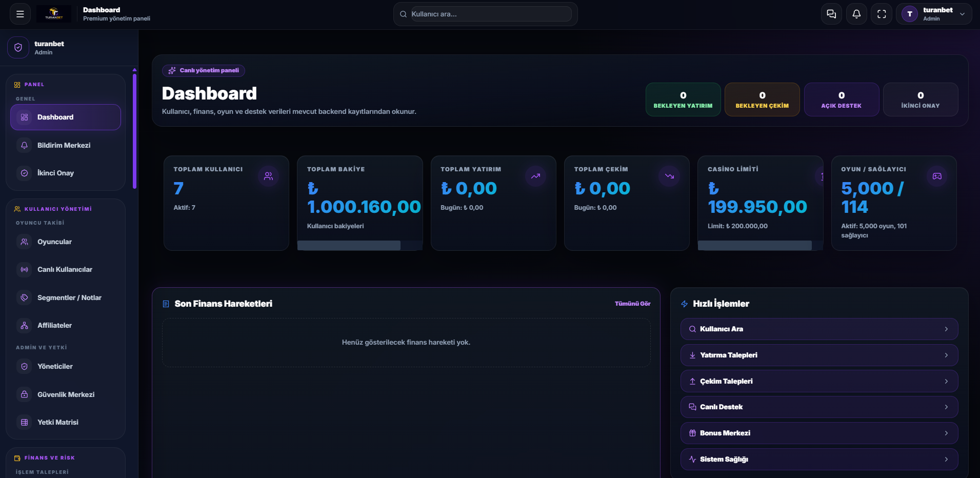The image size is (980, 478).
Task: Open Yatırma Talepleri via its chevron
Action: pos(946,355)
